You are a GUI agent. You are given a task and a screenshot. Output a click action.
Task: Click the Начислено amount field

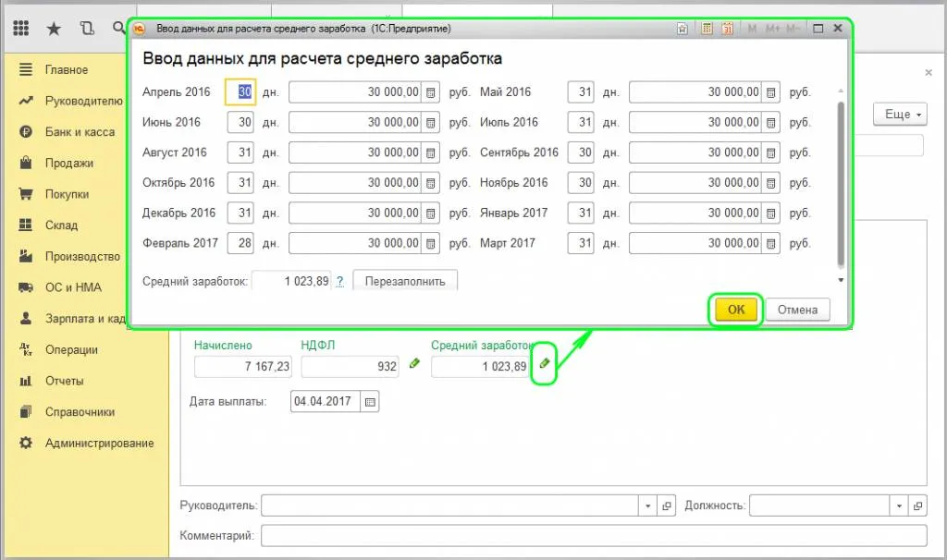(243, 366)
